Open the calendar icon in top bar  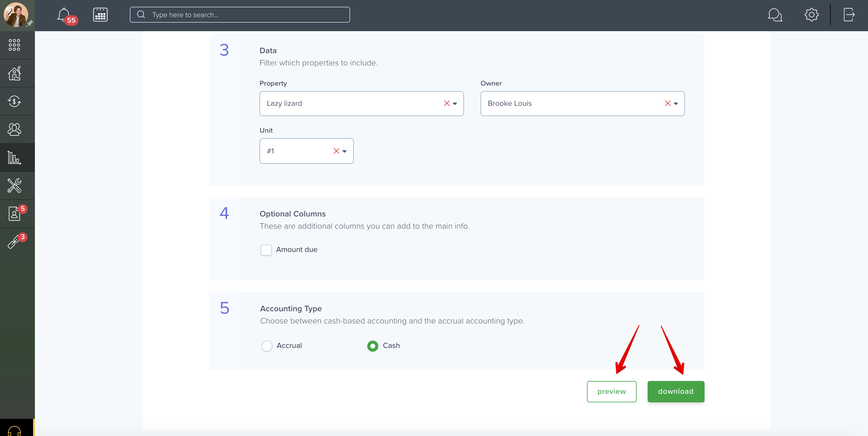coord(100,15)
